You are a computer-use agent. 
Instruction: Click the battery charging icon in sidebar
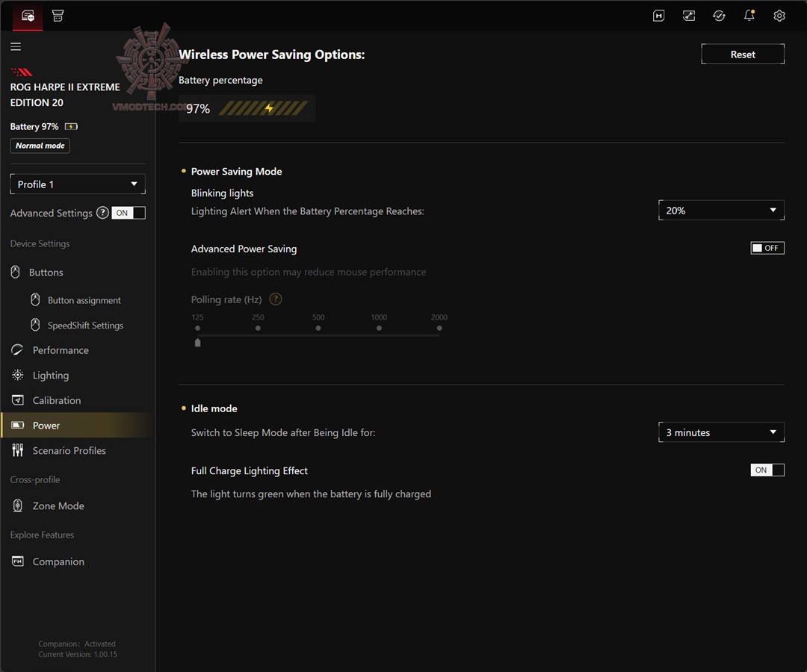click(x=71, y=126)
